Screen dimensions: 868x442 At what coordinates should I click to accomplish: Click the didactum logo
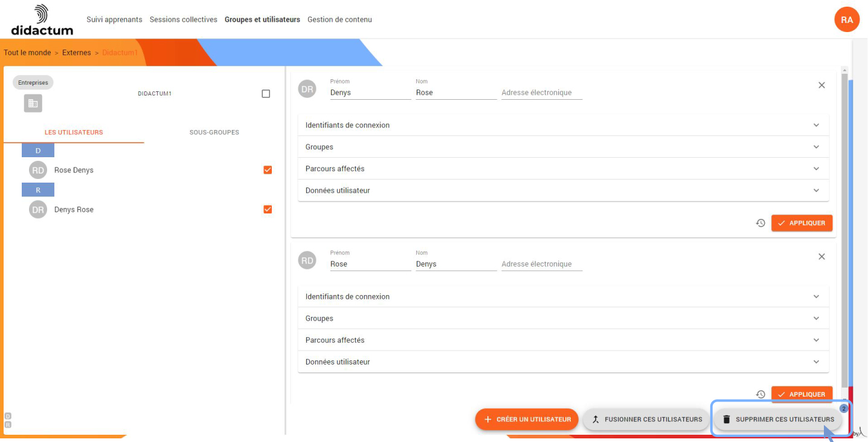[x=42, y=20]
